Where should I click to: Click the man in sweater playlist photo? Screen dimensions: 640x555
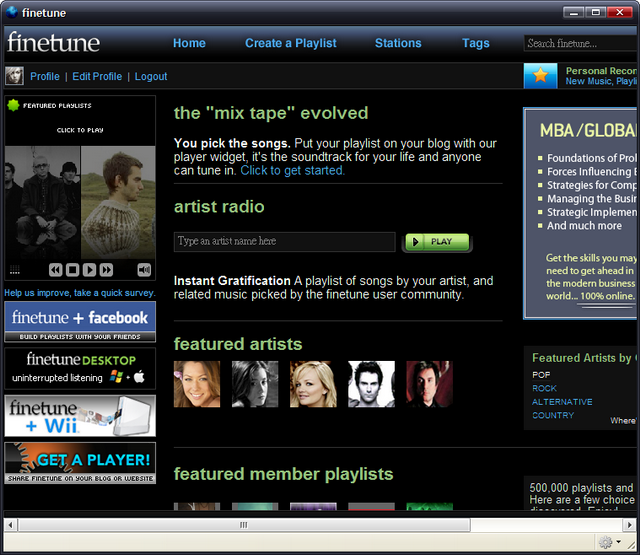click(118, 202)
